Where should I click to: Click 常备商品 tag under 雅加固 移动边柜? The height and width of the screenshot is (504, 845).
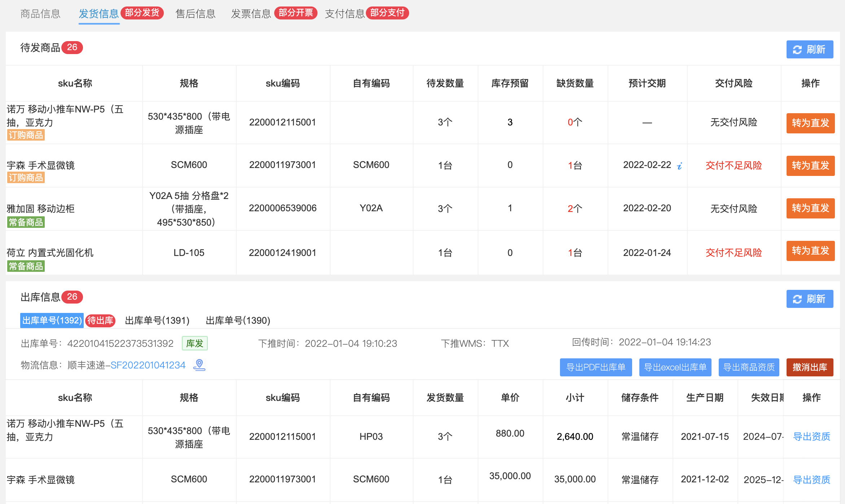(x=26, y=222)
